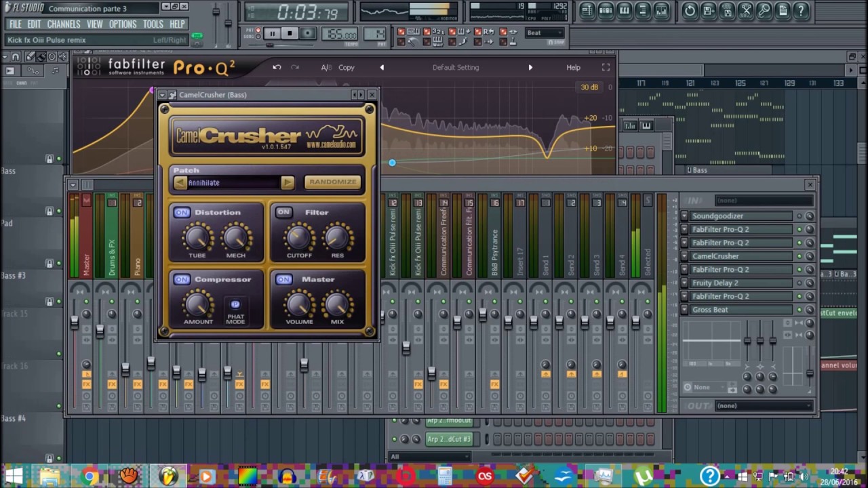Screen dimensions: 868x488
Task: Open Google Chrome from taskbar
Action: pyautogui.click(x=89, y=476)
